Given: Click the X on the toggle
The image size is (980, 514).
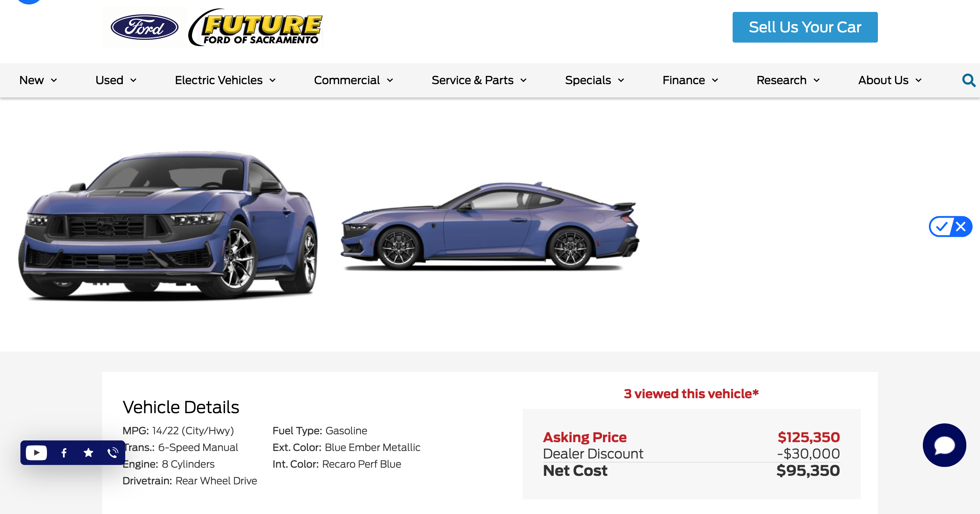Looking at the screenshot, I should (961, 227).
